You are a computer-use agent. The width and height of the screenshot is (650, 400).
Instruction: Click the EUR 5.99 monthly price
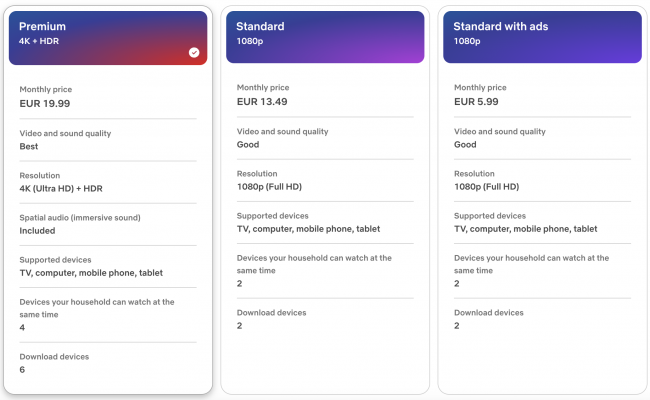click(x=476, y=102)
